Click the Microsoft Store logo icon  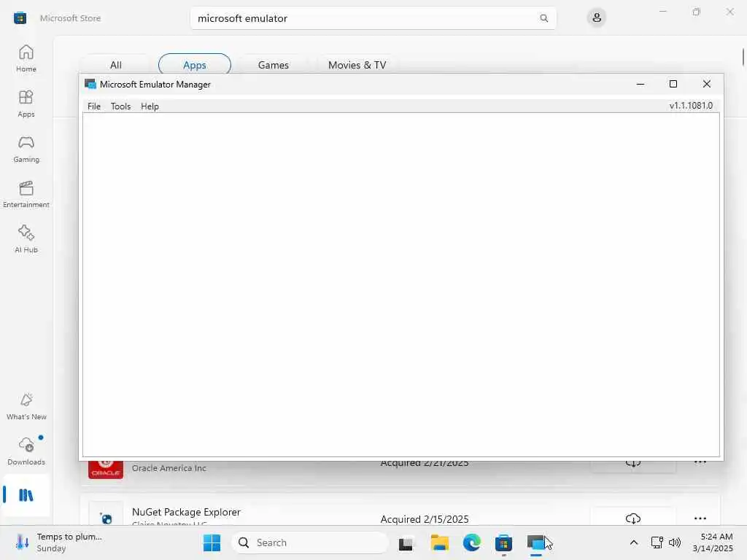click(20, 18)
